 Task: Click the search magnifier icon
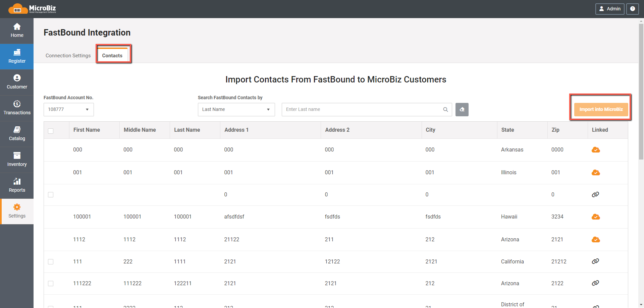click(445, 110)
